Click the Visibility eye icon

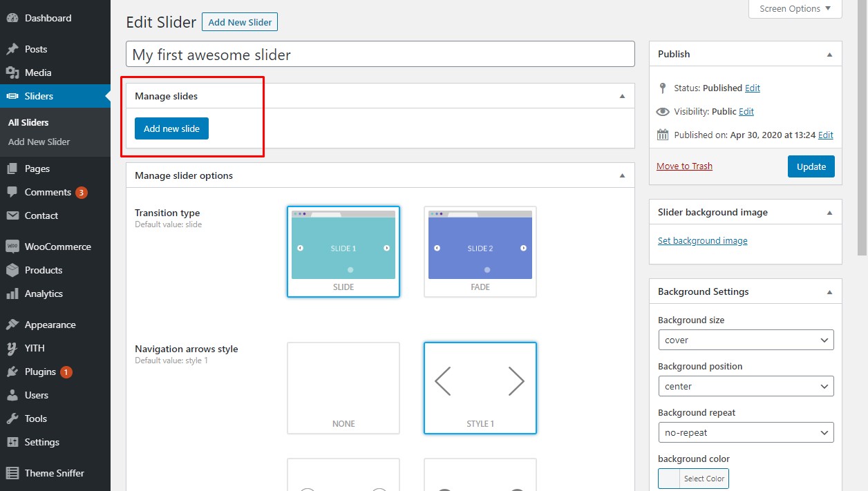[663, 111]
